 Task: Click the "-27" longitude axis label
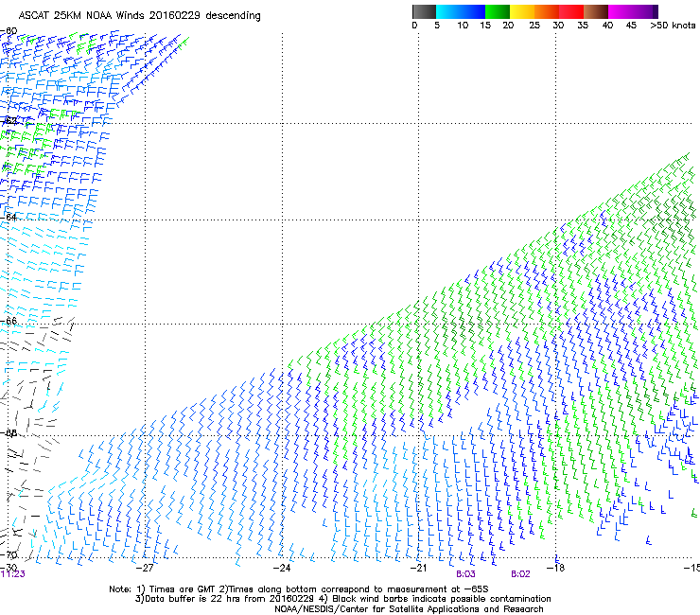tap(145, 568)
